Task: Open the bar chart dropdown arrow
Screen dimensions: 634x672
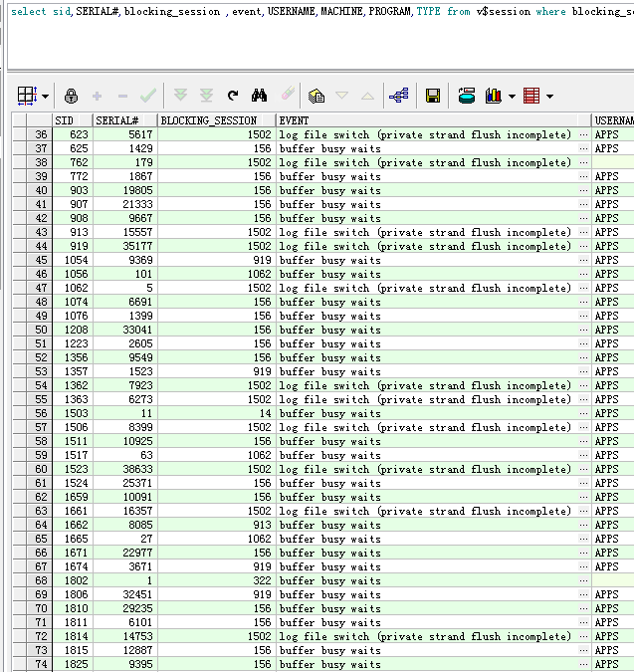Action: pyautogui.click(x=512, y=98)
